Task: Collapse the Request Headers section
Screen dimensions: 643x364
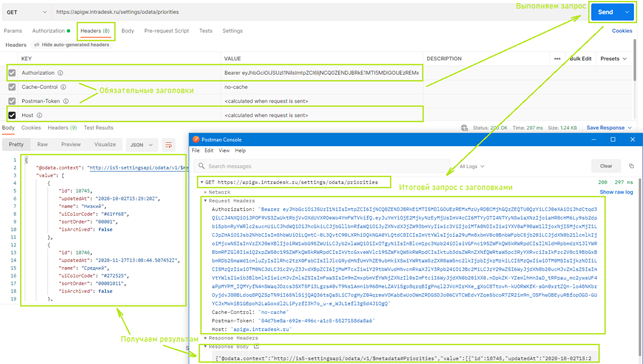Action: tap(205, 201)
